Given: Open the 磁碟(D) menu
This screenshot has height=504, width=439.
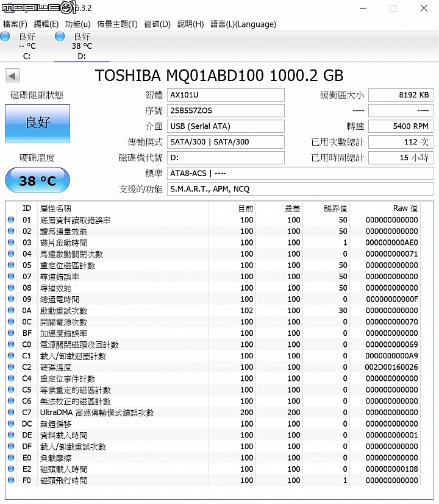Looking at the screenshot, I should coord(157,24).
